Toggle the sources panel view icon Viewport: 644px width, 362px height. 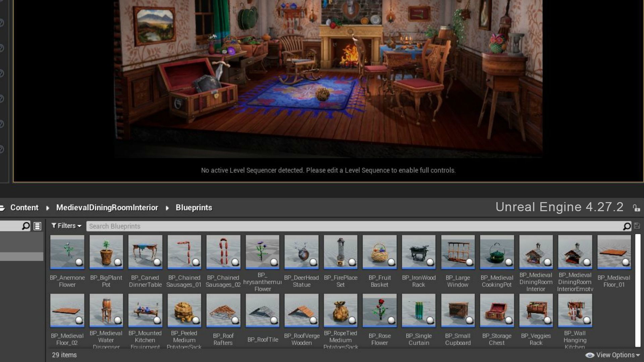[38, 226]
